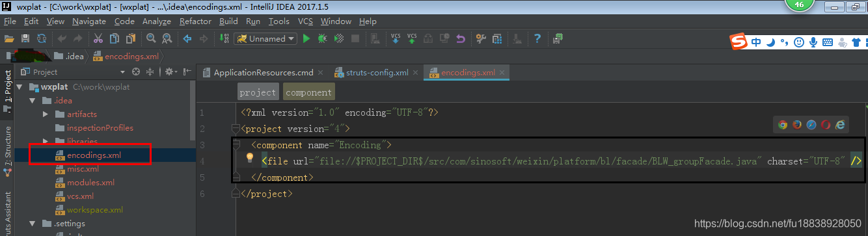Screen dimensions: 868x236
Task: Collapse the .idea folder
Action: click(33, 101)
